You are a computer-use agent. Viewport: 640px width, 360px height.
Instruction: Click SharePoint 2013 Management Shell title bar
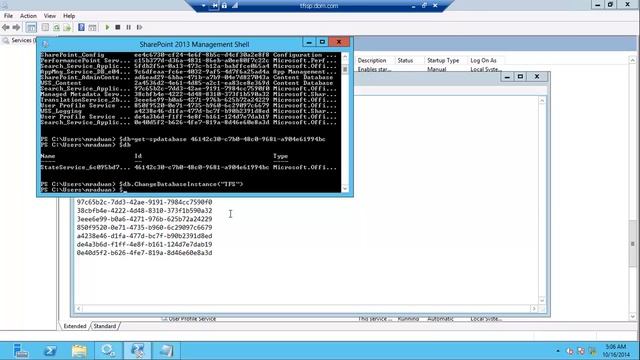194,44
